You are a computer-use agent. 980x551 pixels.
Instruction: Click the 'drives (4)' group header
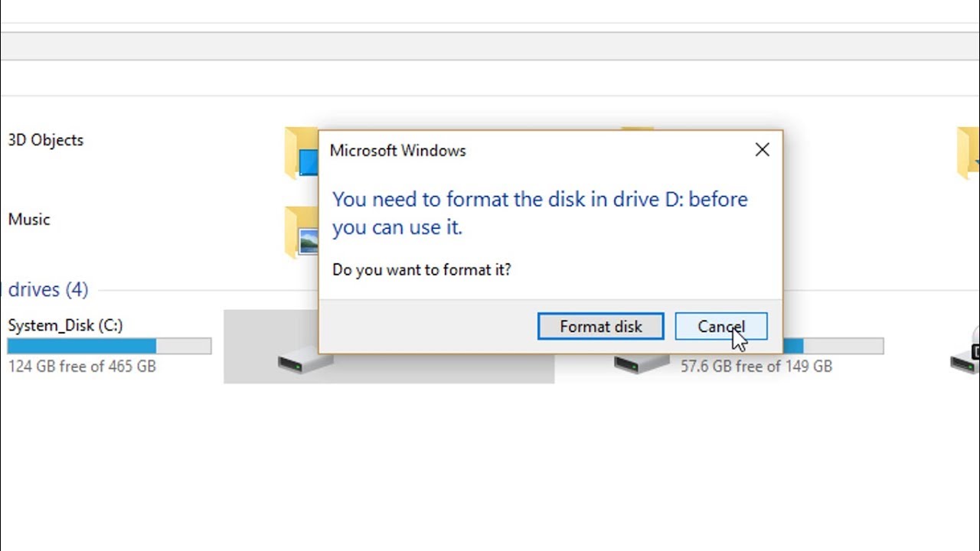(48, 289)
